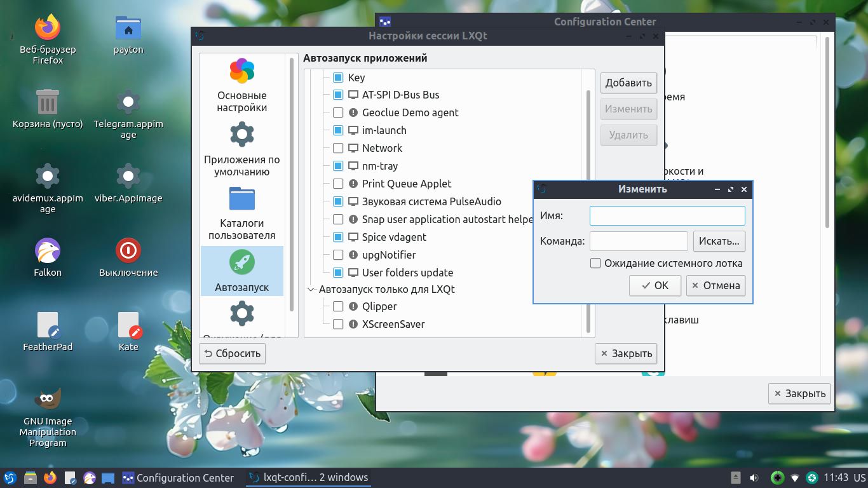The height and width of the screenshot is (488, 868).
Task: Open the LXQt main menu on taskbar
Action: pos(10,478)
